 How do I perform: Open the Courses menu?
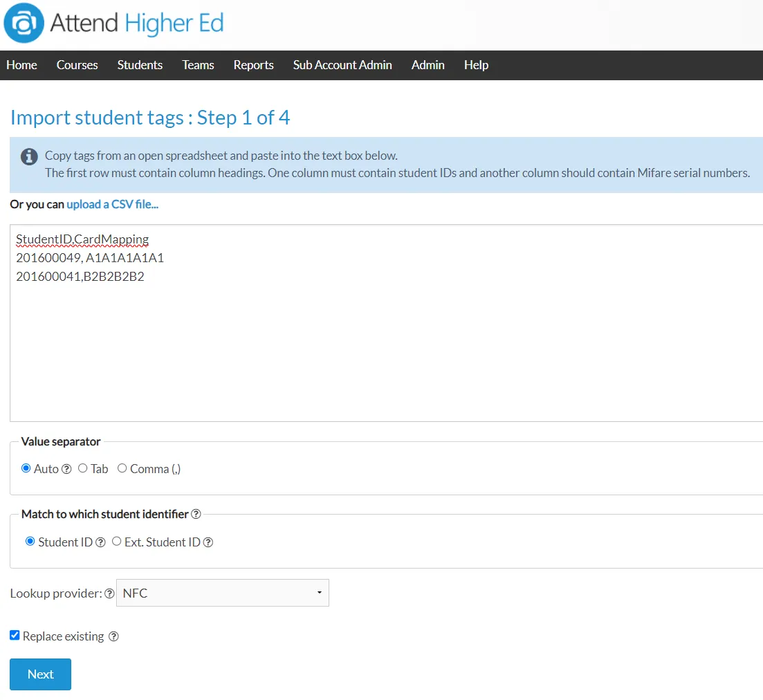pyautogui.click(x=77, y=65)
